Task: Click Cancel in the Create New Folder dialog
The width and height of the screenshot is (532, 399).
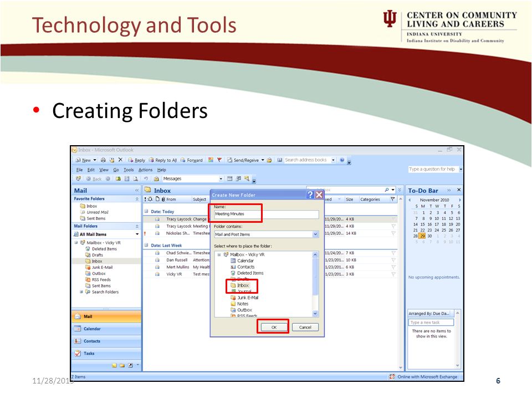Action: [x=305, y=327]
